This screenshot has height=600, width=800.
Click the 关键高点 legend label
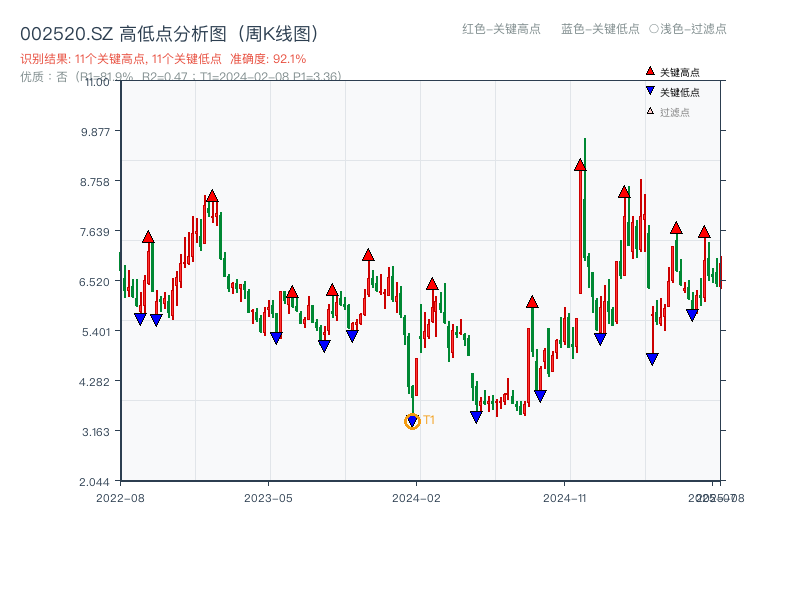point(680,72)
